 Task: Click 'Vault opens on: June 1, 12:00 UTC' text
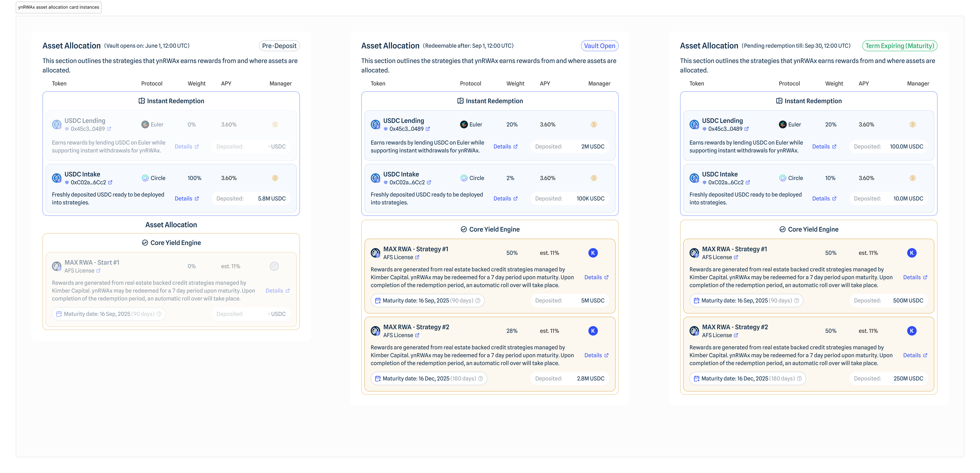tap(146, 46)
